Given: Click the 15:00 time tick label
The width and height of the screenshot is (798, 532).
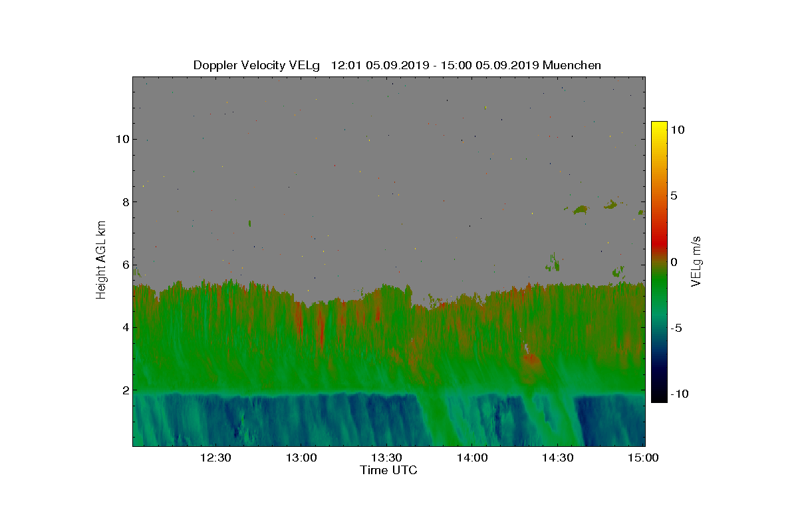Looking at the screenshot, I should pos(642,458).
